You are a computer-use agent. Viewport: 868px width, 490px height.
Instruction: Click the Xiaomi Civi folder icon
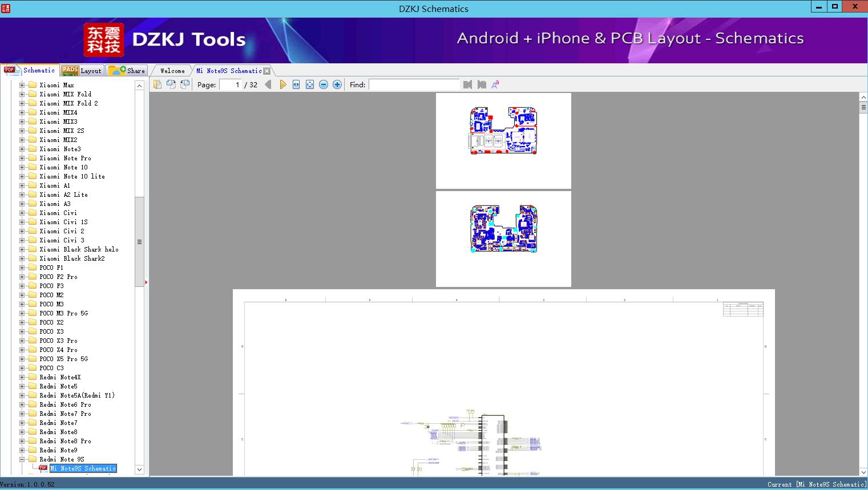pyautogui.click(x=33, y=213)
